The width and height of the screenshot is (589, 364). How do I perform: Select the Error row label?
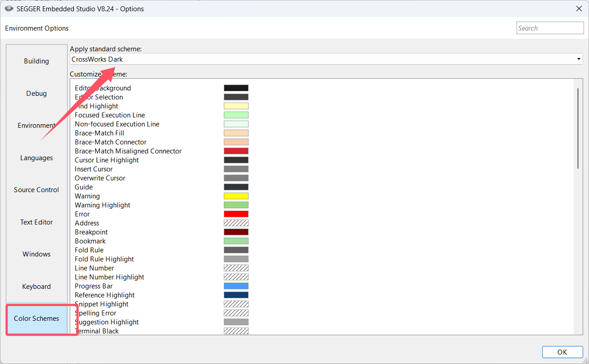[82, 214]
